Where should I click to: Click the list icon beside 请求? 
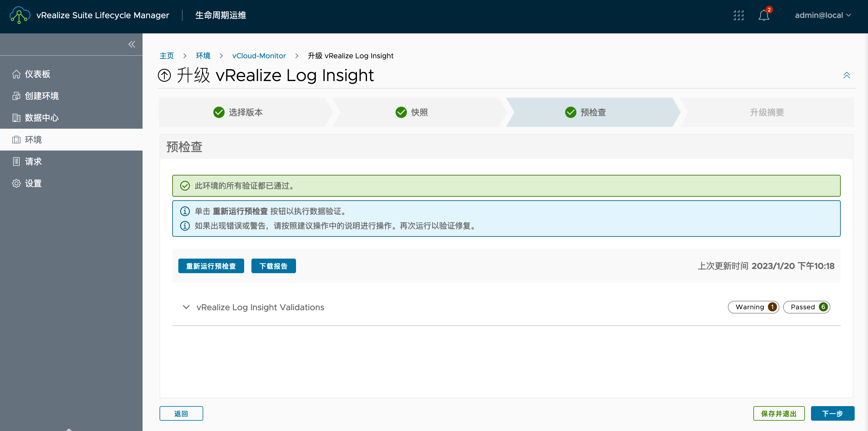[16, 161]
